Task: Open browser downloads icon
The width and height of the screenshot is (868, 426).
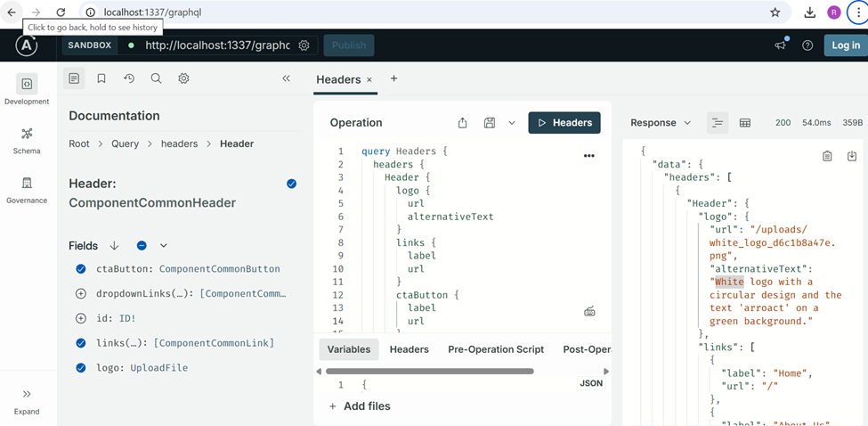Action: pos(810,12)
